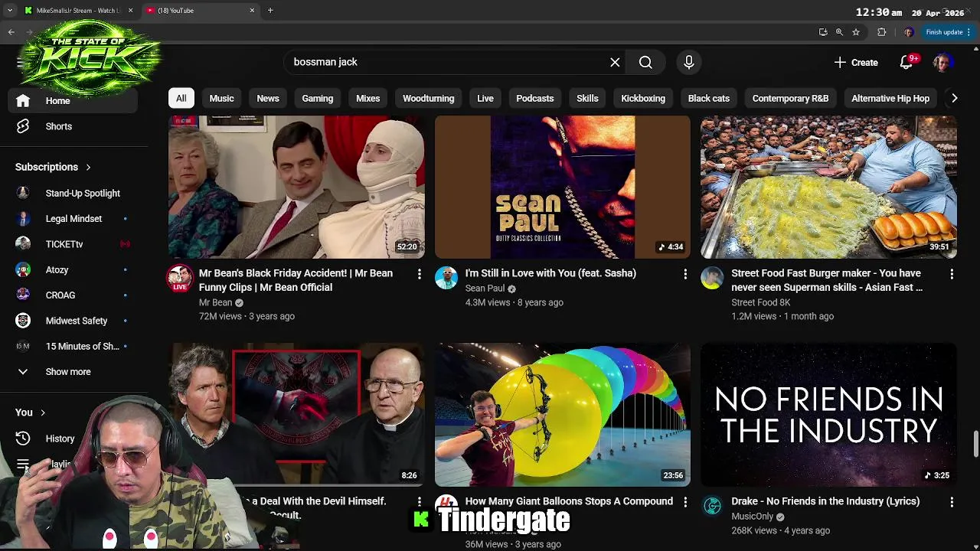The image size is (980, 551).
Task: Open MusicOnly channel name link
Action: click(x=752, y=517)
